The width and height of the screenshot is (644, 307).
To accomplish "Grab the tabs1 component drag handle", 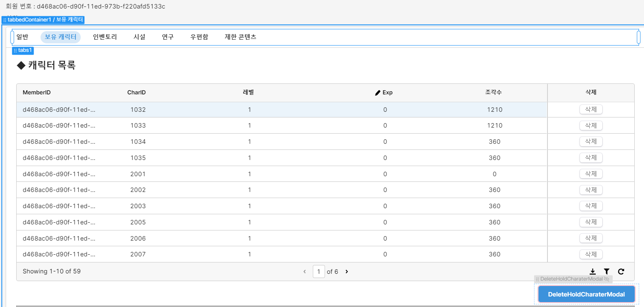I will point(15,51).
